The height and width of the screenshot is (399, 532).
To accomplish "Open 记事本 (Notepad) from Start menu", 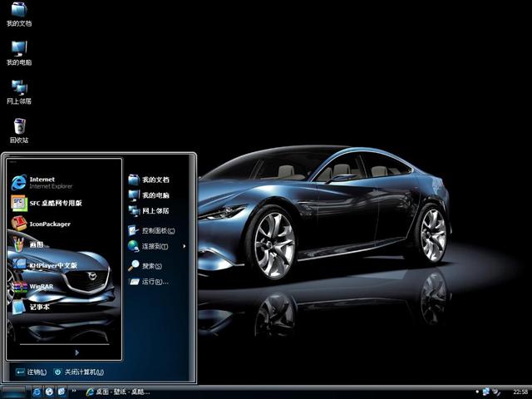I will pos(42,307).
